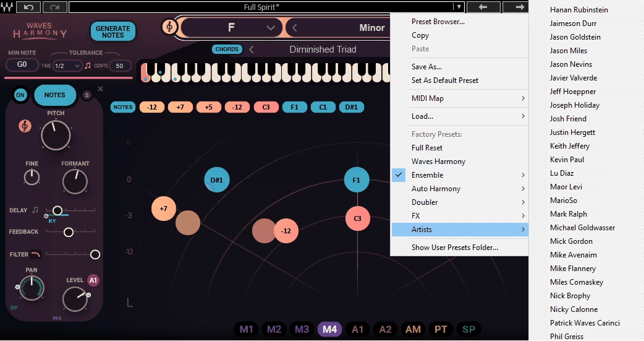Undo the last change
Screen dimensions: 644x341
[x=29, y=7]
